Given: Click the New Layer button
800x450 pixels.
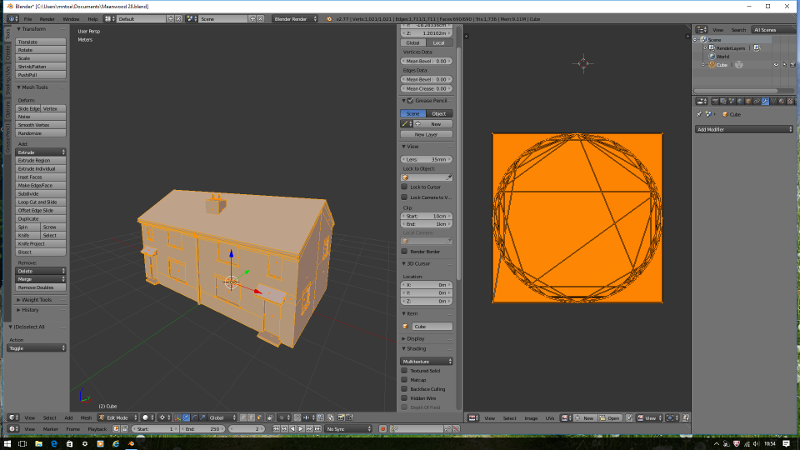Looking at the screenshot, I should click(427, 135).
